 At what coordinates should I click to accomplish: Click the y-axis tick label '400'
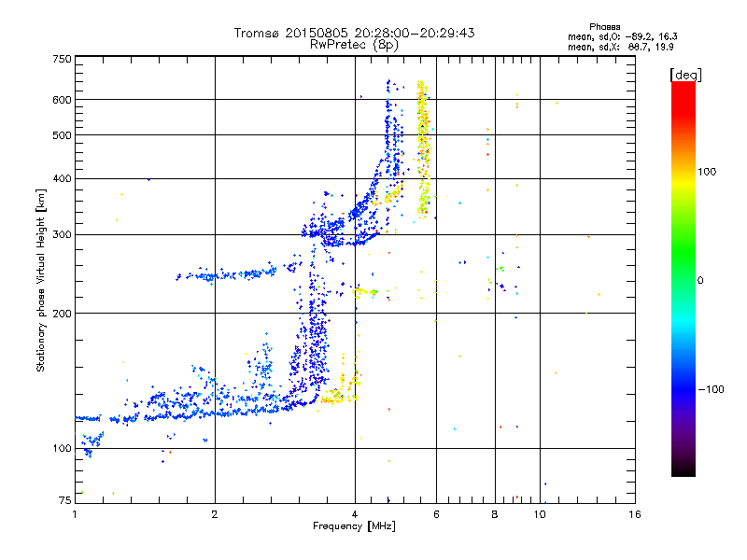(x=62, y=179)
